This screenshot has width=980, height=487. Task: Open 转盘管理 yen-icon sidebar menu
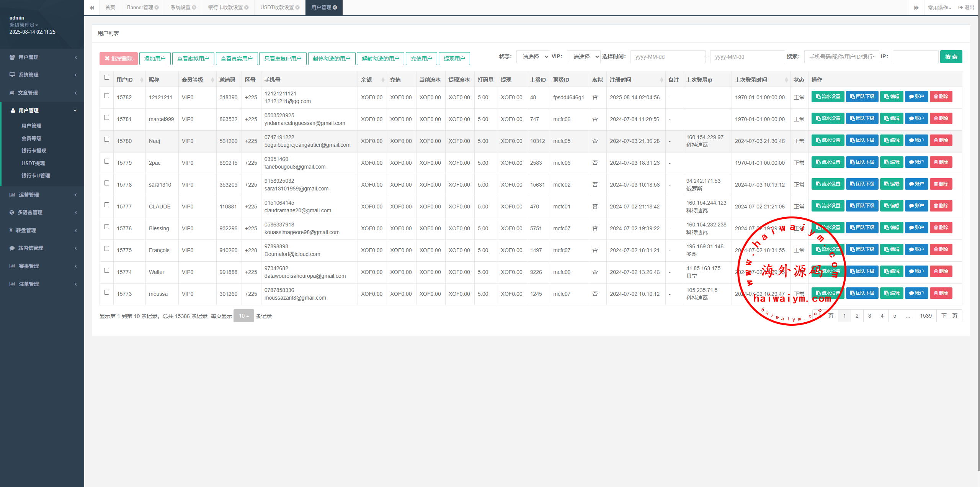pyautogui.click(x=26, y=230)
